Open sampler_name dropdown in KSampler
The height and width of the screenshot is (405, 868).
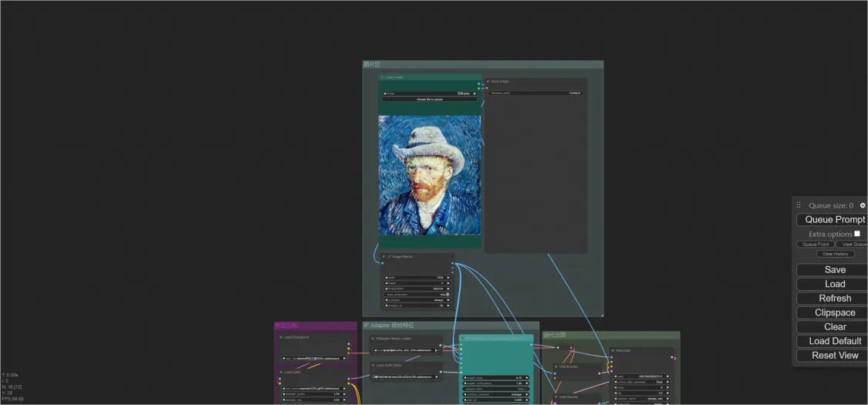point(642,398)
